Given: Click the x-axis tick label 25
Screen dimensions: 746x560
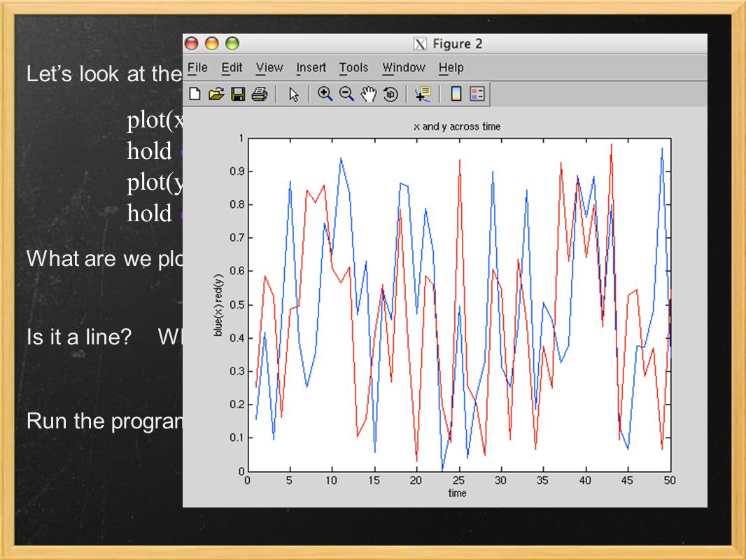Looking at the screenshot, I should (x=458, y=480).
